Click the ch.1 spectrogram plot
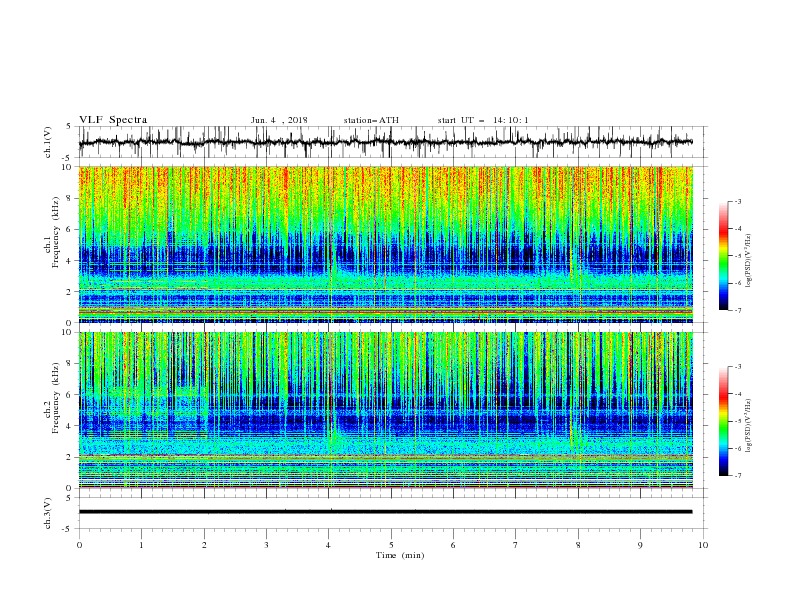 point(386,244)
